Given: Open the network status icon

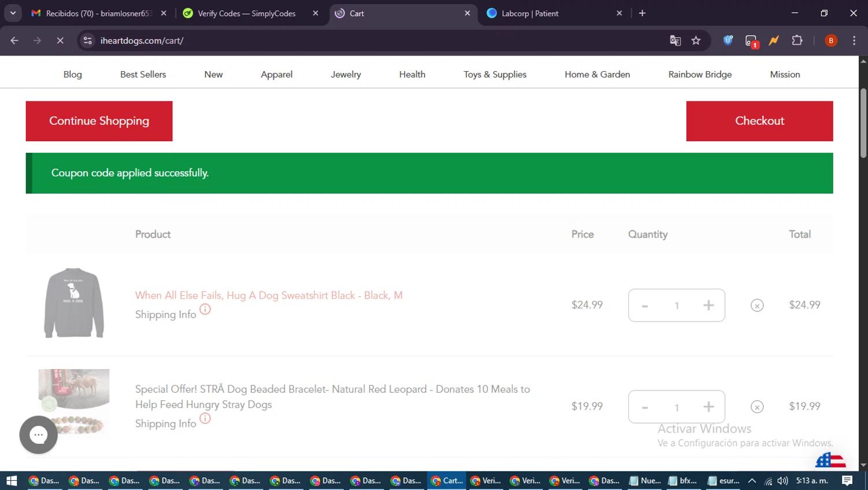Looking at the screenshot, I should (768, 481).
